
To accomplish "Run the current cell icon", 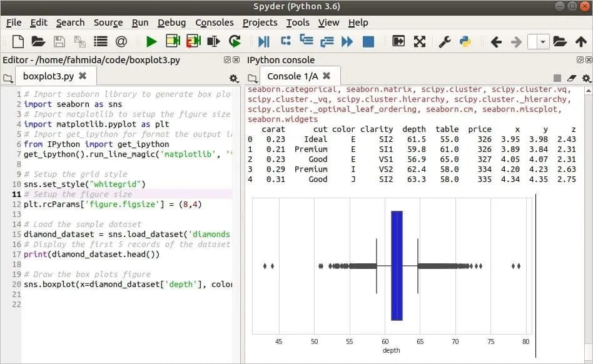I will [x=173, y=41].
